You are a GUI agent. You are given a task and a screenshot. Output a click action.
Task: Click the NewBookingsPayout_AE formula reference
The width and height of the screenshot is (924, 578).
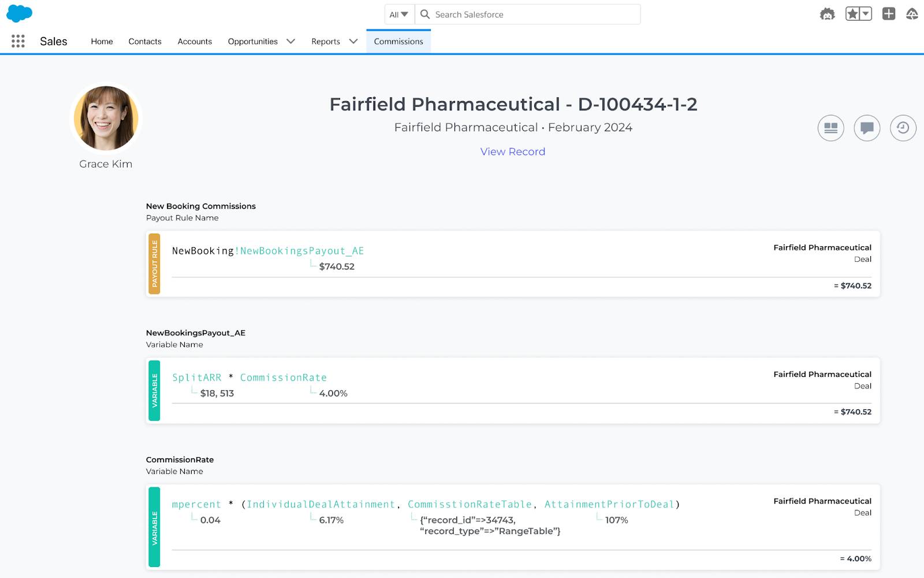point(302,251)
